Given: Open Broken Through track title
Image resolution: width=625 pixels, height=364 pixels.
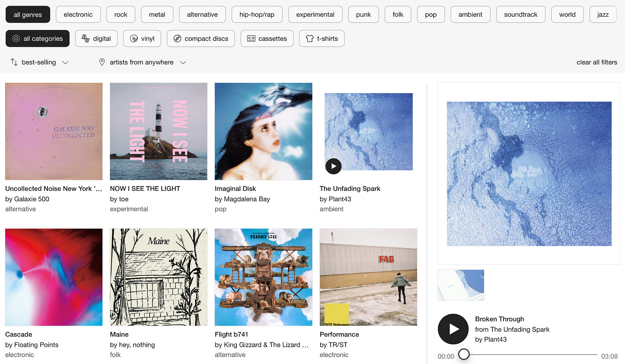Looking at the screenshot, I should [x=500, y=319].
